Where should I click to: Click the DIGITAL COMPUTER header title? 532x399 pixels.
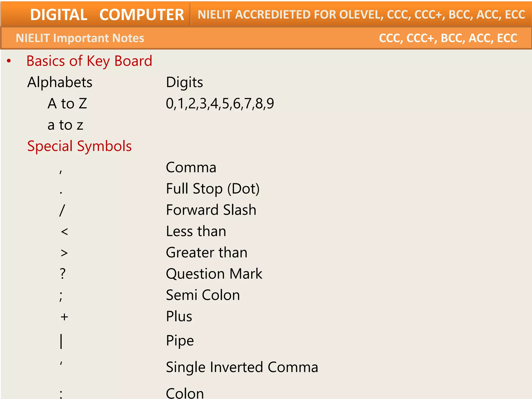[x=107, y=15]
